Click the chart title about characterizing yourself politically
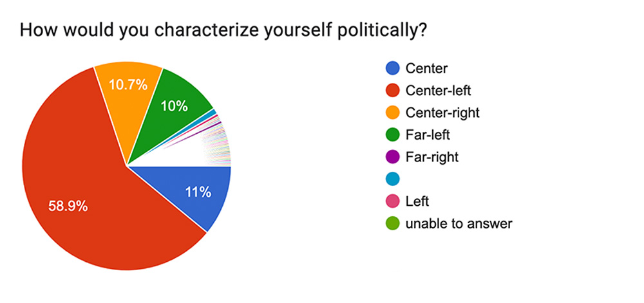 point(222,30)
